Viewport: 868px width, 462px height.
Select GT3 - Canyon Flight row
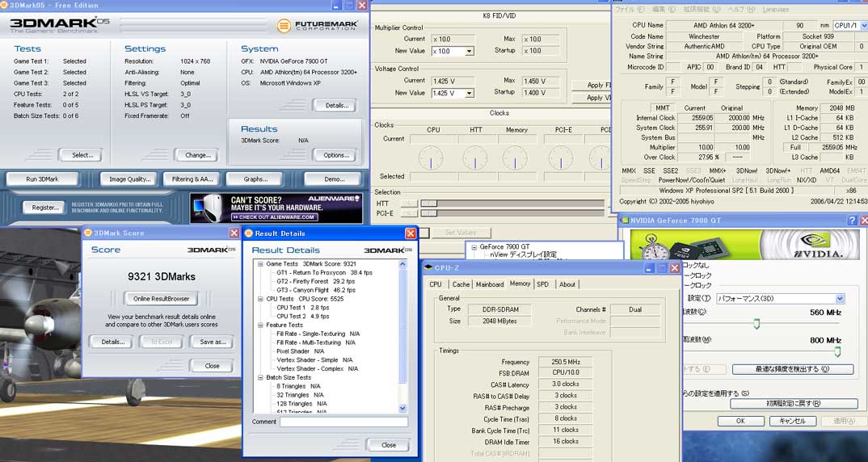(315, 290)
